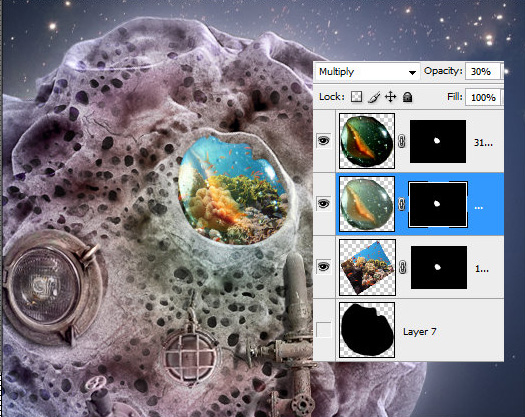525x417 pixels.
Task: Toggle the lock transparent pixels icon
Action: [356, 97]
